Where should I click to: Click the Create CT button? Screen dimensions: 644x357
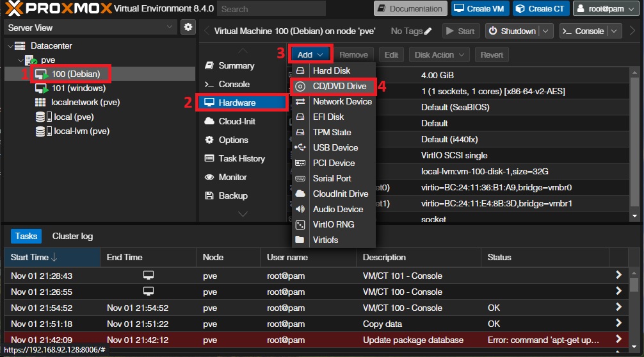pos(541,8)
